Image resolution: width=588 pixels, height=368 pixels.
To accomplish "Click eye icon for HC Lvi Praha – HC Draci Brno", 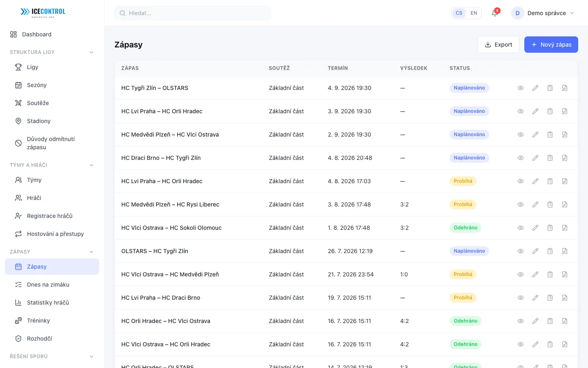I will [521, 298].
